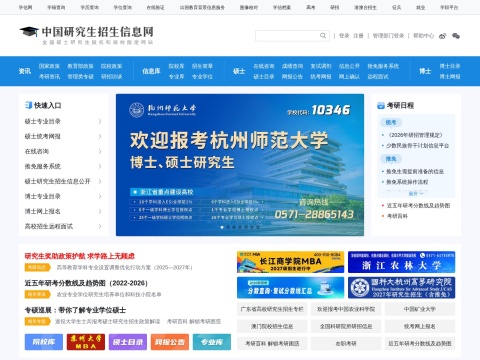
Task: Open 长江商学院MBA banner ad
Action: [x=290, y=262]
